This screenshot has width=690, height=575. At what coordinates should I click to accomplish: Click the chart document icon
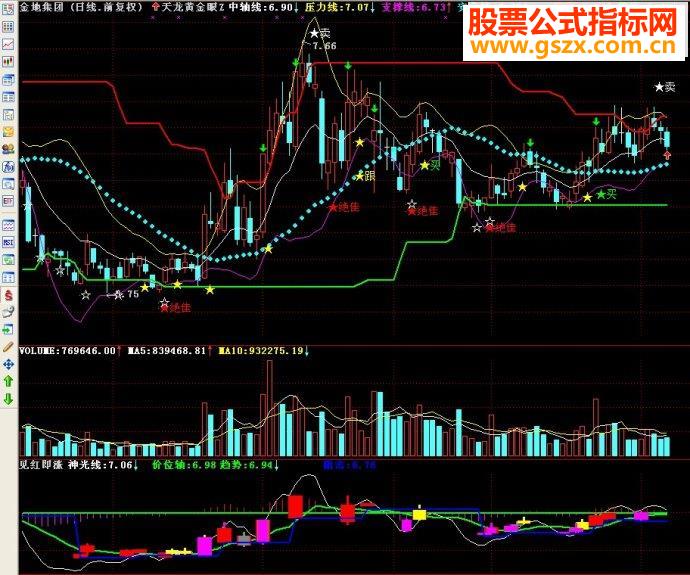pos(8,114)
